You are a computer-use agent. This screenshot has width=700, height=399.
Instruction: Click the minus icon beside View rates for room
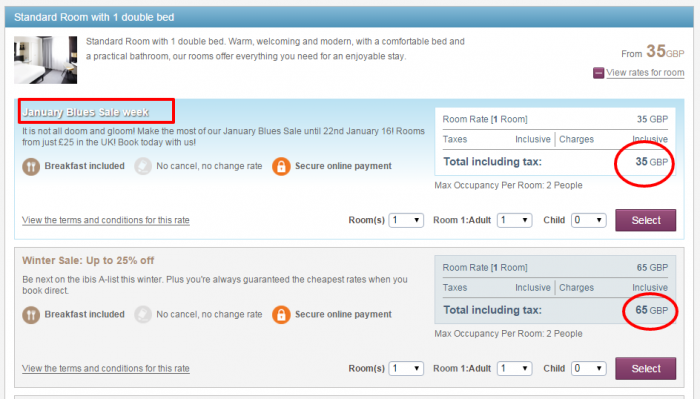point(598,73)
